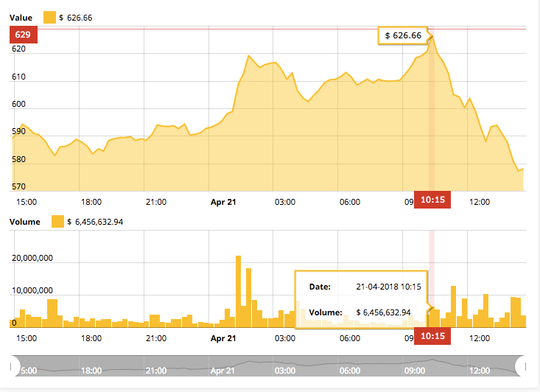Click the gray range selector bar
Screen dimensions: 540x392
pyautogui.click(x=268, y=366)
